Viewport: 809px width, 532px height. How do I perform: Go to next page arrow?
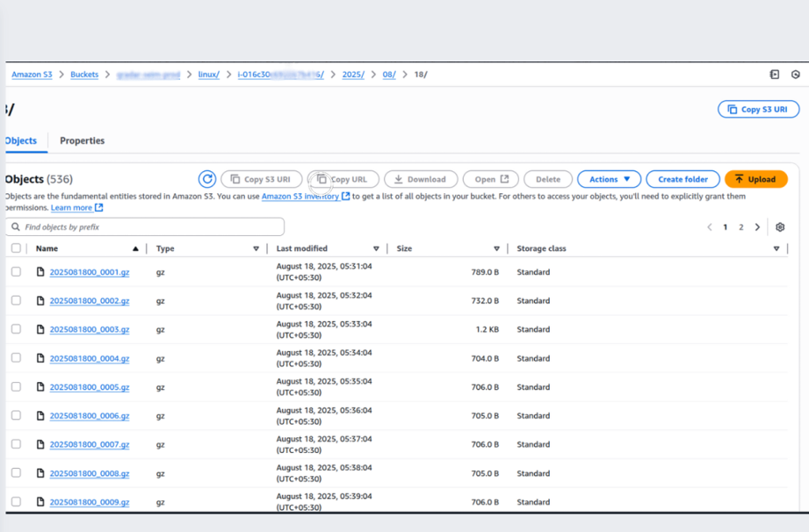point(757,226)
